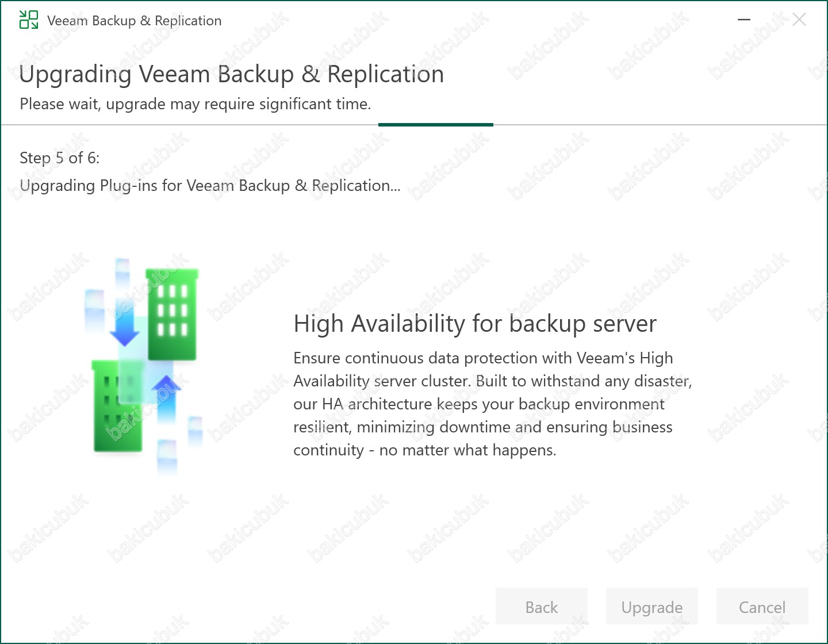Click the lower green building in the illustration
Image resolution: width=828 pixels, height=644 pixels.
tap(114, 414)
